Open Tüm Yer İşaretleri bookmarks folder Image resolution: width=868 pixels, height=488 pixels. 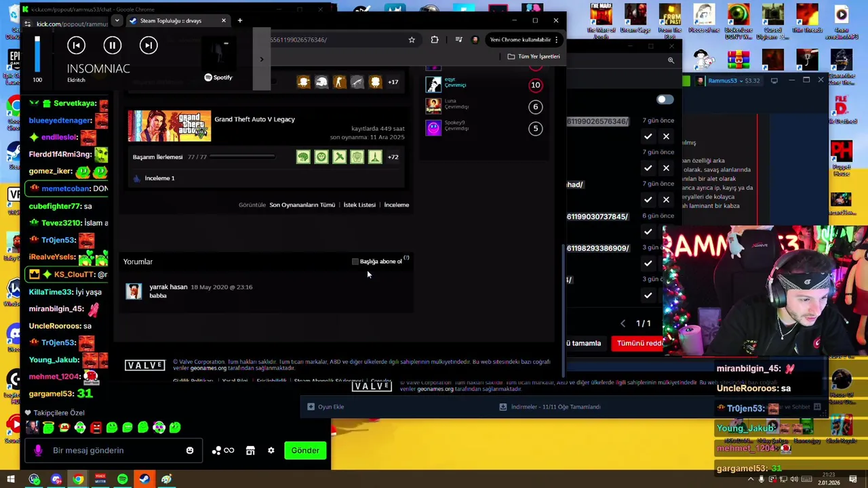(x=534, y=56)
